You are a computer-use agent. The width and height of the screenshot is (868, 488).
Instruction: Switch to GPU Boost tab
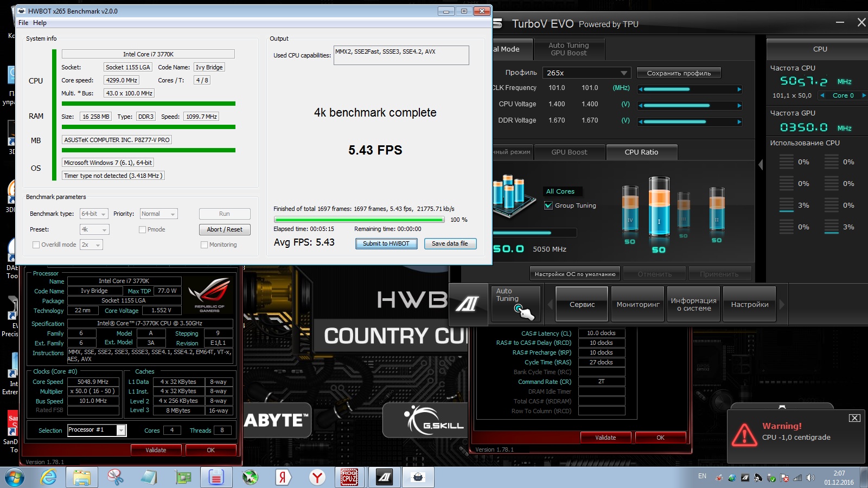click(x=569, y=152)
